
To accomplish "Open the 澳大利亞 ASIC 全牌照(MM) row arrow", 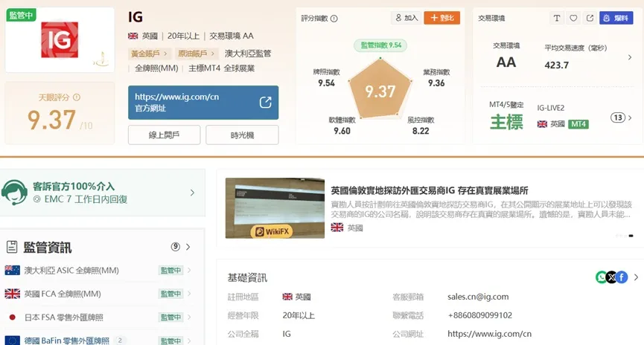I will [x=189, y=270].
